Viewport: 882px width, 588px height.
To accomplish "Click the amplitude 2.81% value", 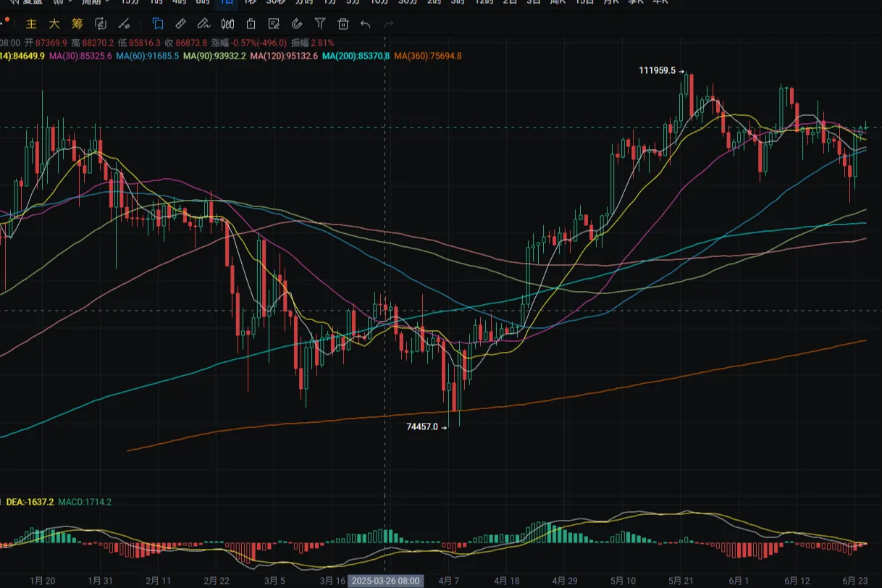I will click(322, 43).
